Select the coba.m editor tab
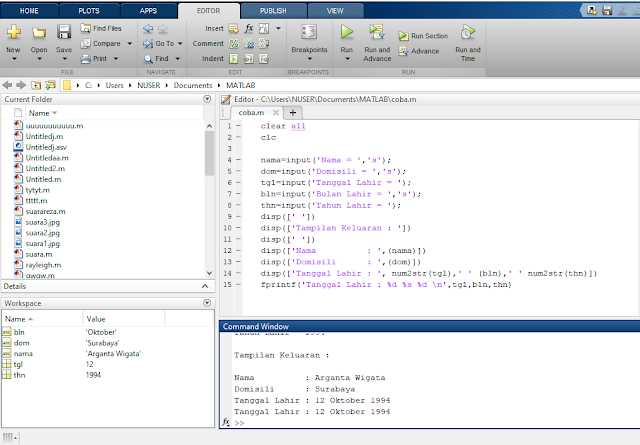The image size is (640, 445). 251,113
